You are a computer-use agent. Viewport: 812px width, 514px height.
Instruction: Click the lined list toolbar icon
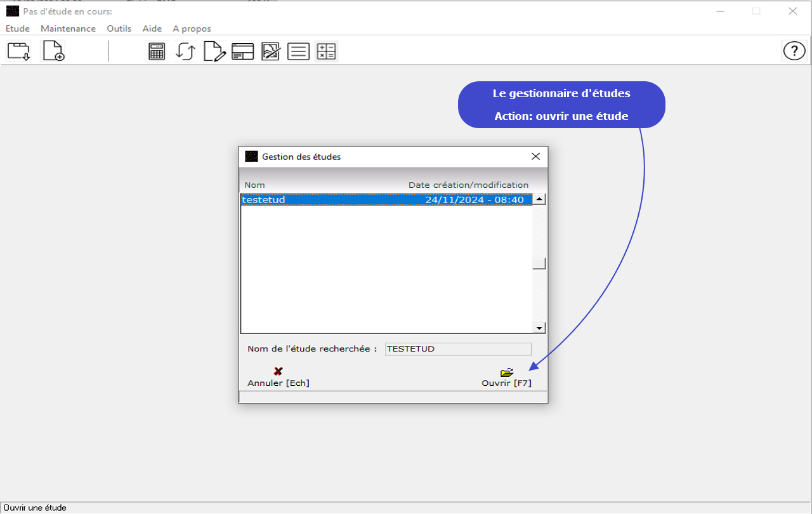point(298,51)
